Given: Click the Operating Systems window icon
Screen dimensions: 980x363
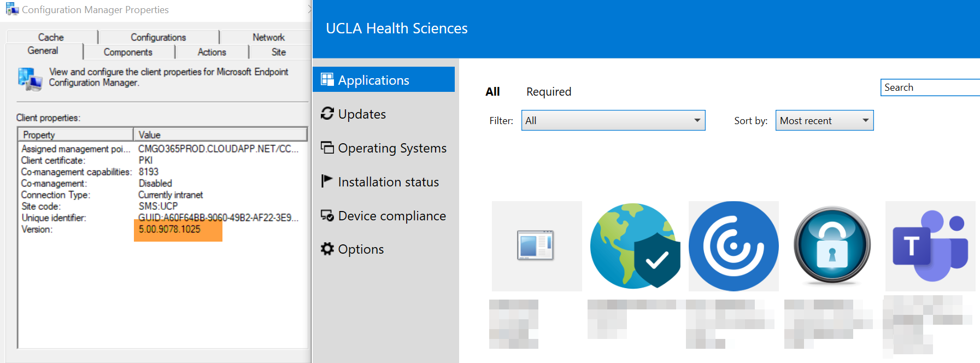Looking at the screenshot, I should pyautogui.click(x=327, y=148).
